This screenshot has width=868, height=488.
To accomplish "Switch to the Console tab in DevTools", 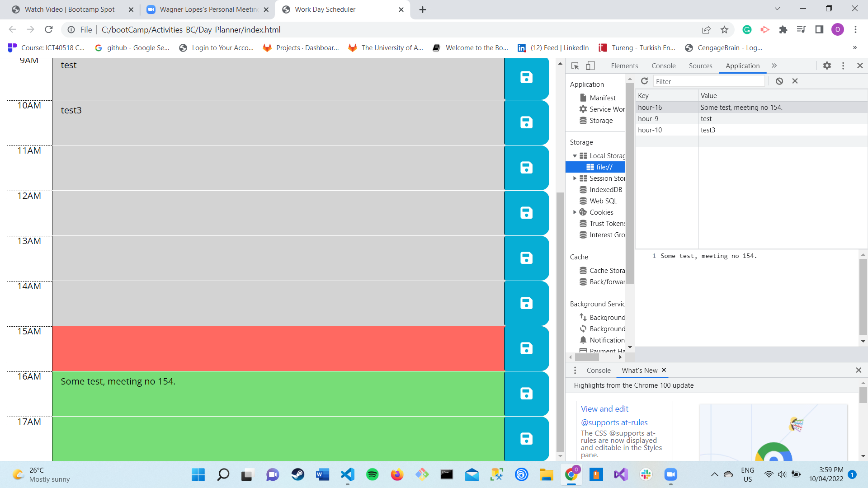I will tap(663, 66).
